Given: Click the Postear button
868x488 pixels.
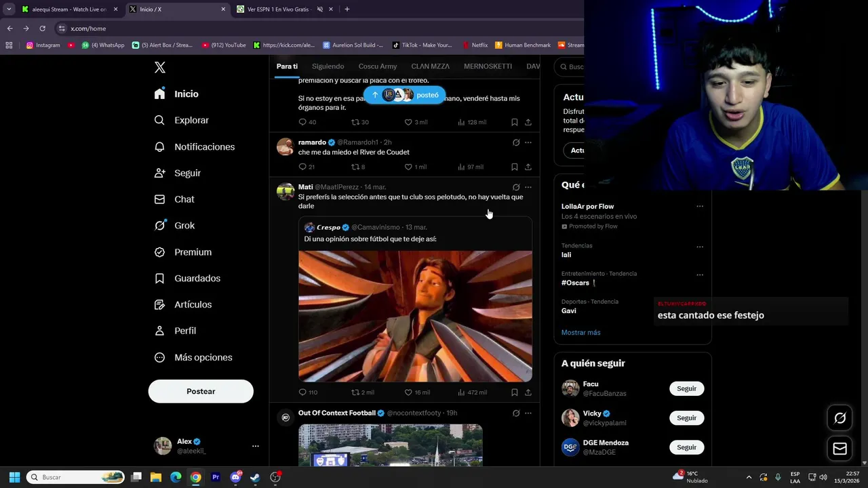Looking at the screenshot, I should point(201,391).
